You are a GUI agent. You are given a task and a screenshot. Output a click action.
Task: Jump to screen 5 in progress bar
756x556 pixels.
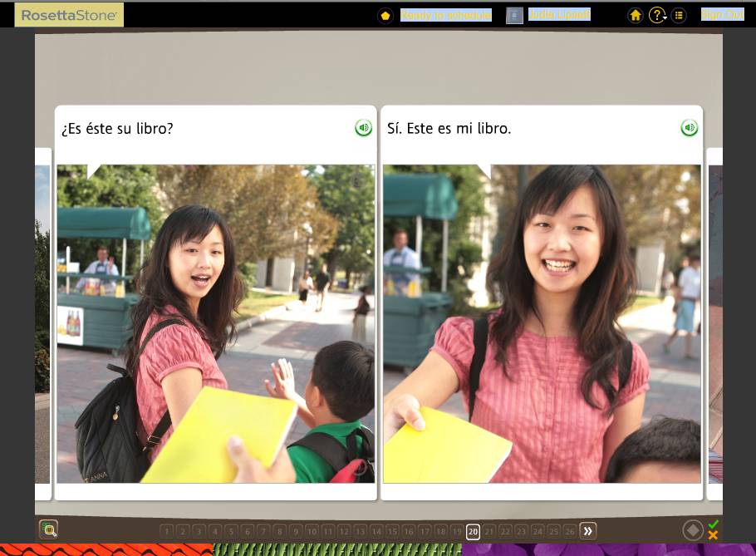pyautogui.click(x=231, y=531)
